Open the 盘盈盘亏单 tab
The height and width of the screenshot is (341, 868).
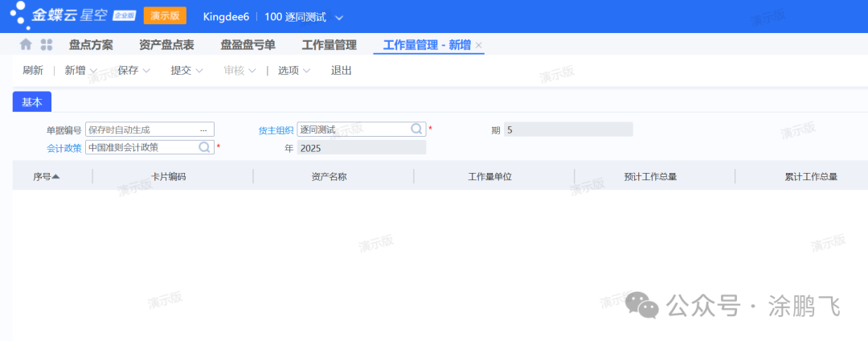[248, 45]
